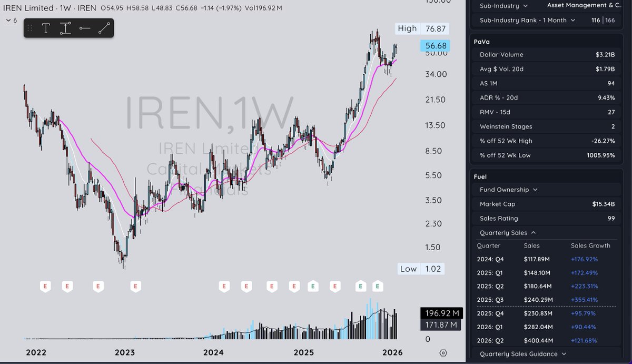Open the most recent green earnings marker
The width and height of the screenshot is (632, 364).
(378, 286)
